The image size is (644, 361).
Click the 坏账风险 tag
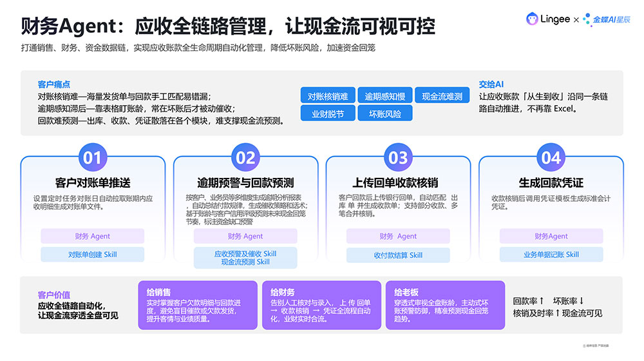click(x=385, y=114)
